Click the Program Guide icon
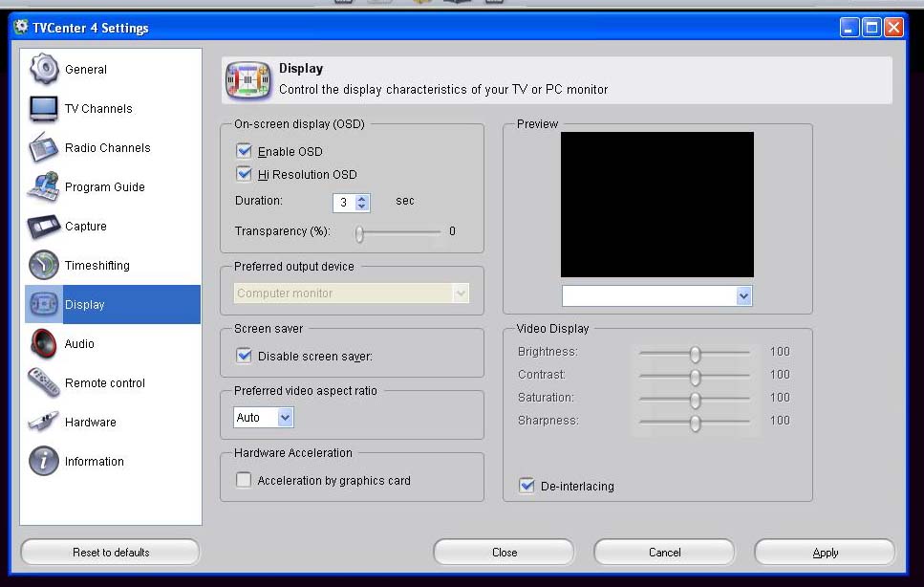 pos(44,186)
